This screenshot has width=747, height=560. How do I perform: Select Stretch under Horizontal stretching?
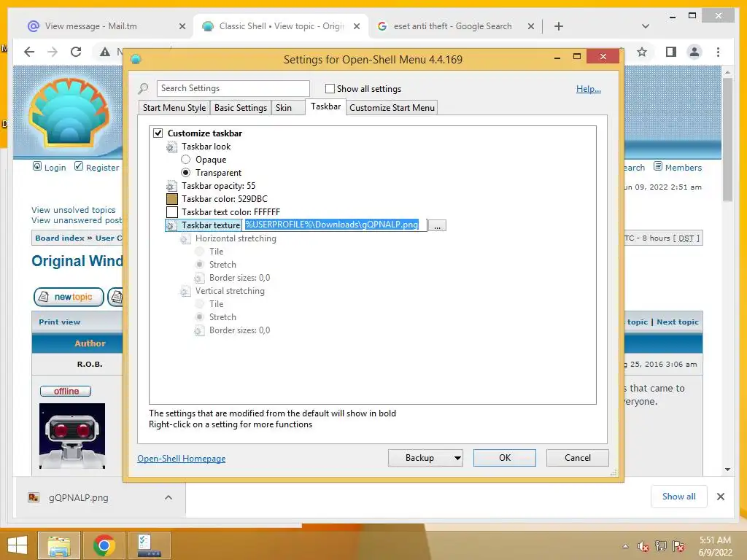coord(200,264)
